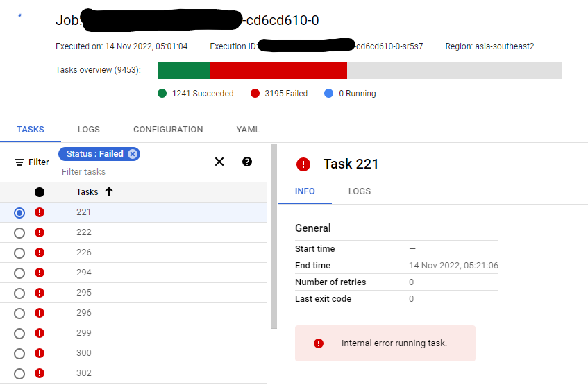This screenshot has height=385, width=588.
Task: Select the radio button for task 294
Action: pos(19,273)
